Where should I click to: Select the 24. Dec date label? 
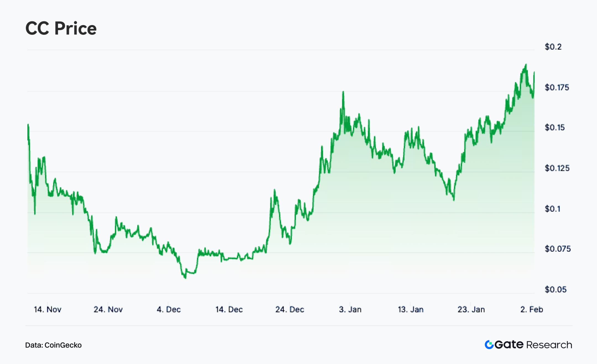(x=290, y=309)
